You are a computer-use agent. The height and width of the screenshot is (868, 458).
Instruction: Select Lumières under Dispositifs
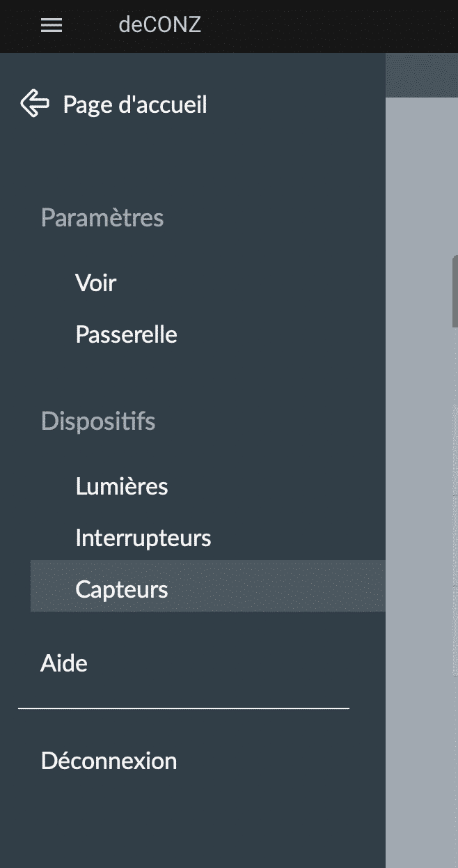pyautogui.click(x=122, y=486)
